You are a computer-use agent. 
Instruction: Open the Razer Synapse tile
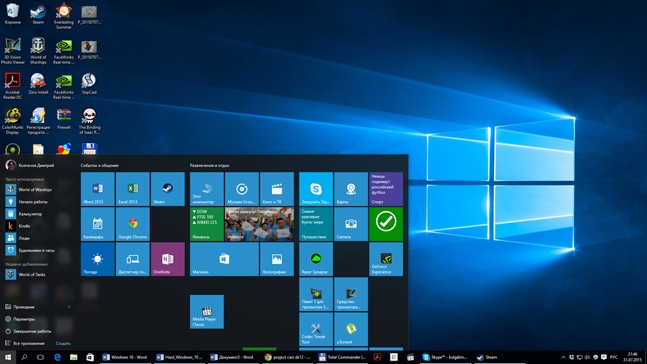point(316,259)
